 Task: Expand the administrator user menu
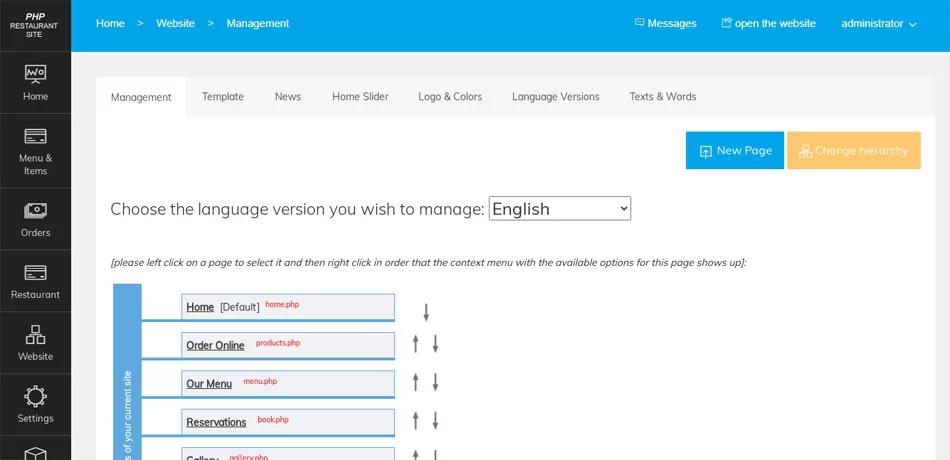(x=879, y=24)
